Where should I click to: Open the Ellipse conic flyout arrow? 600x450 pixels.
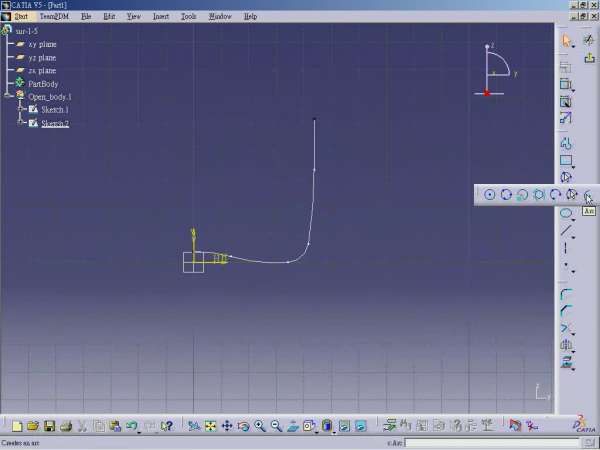click(x=573, y=220)
